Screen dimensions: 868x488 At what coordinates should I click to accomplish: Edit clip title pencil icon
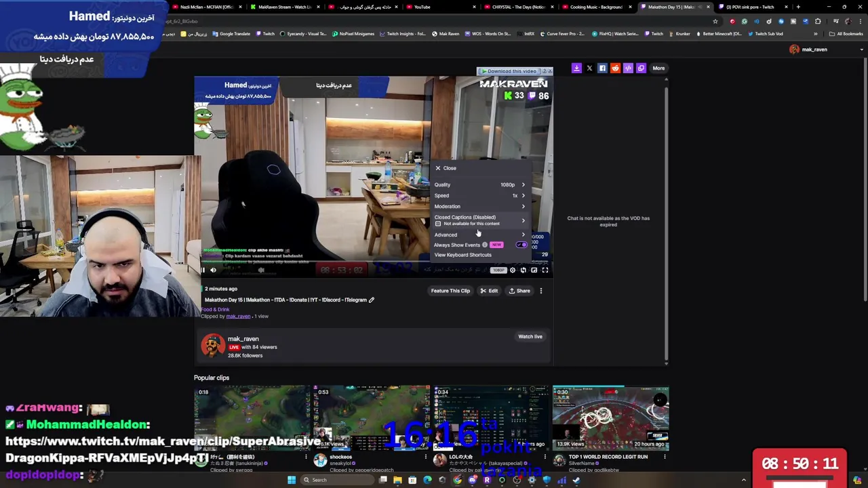[372, 300]
